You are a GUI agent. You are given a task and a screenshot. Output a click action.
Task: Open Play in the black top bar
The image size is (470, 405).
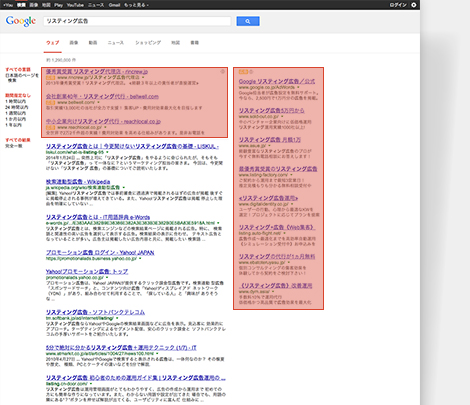pos(58,5)
